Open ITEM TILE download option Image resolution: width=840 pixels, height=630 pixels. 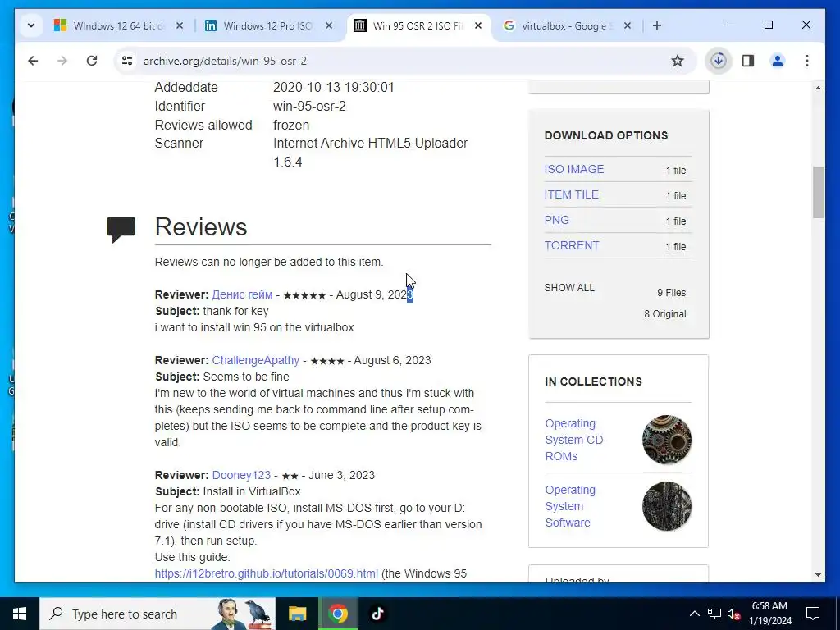pos(571,194)
